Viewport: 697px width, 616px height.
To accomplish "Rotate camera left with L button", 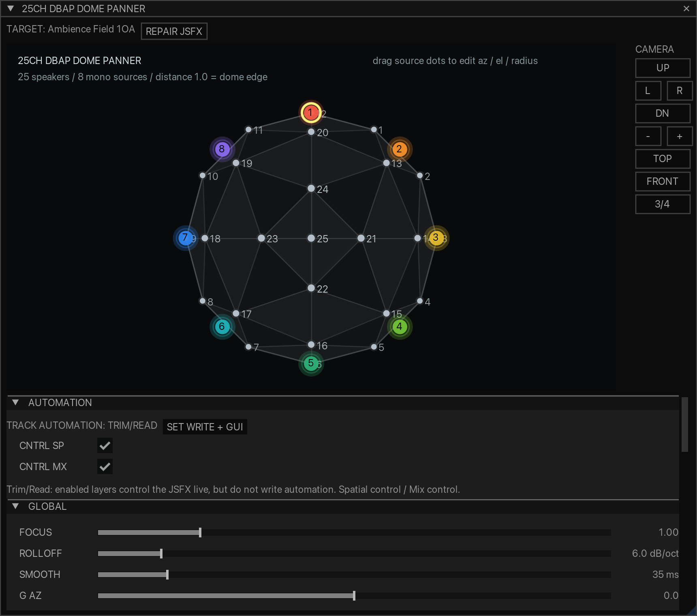I will [x=648, y=90].
